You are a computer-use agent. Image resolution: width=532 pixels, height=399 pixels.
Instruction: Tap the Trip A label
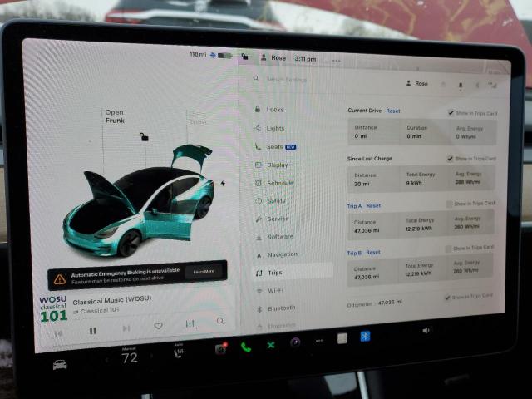point(354,206)
